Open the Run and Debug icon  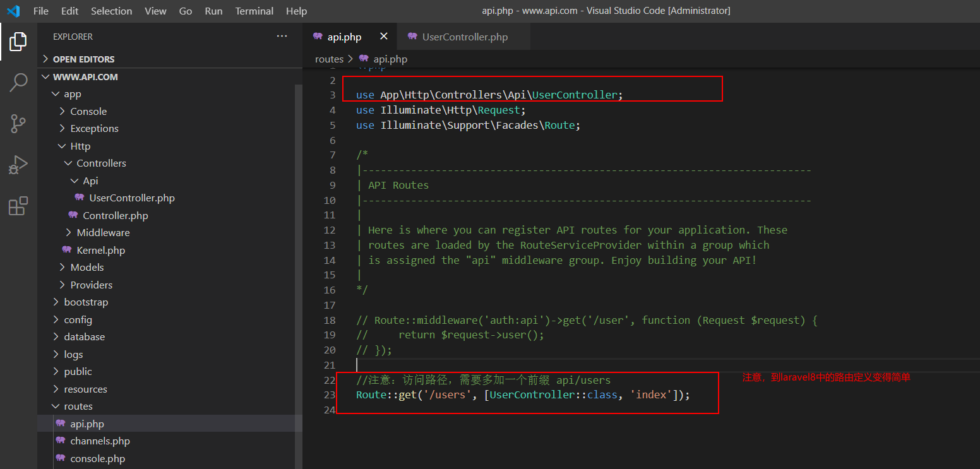[x=18, y=165]
